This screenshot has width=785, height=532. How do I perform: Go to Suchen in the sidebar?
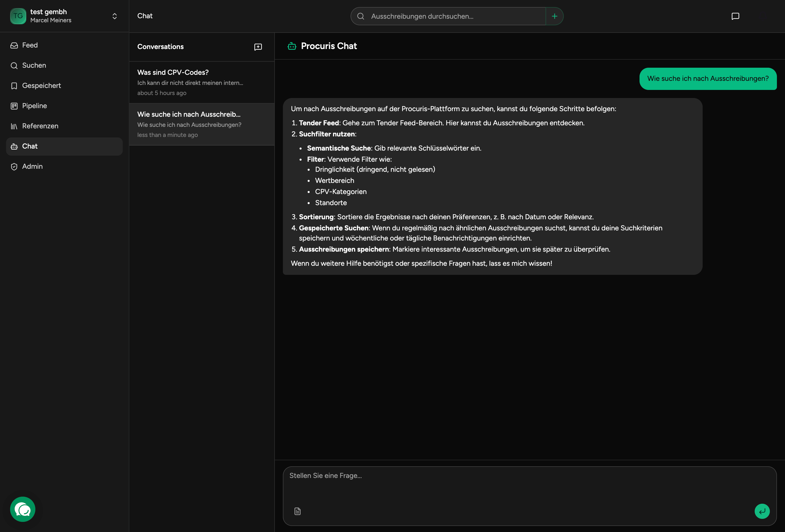34,65
